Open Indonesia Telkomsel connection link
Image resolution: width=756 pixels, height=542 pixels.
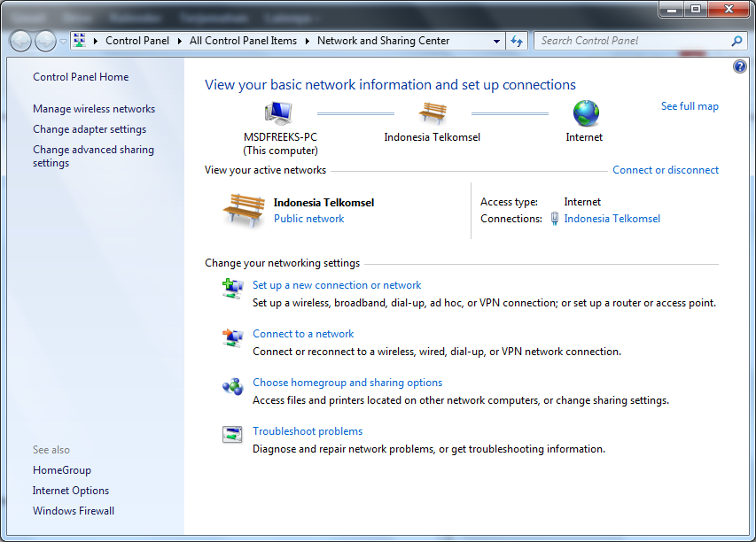612,219
